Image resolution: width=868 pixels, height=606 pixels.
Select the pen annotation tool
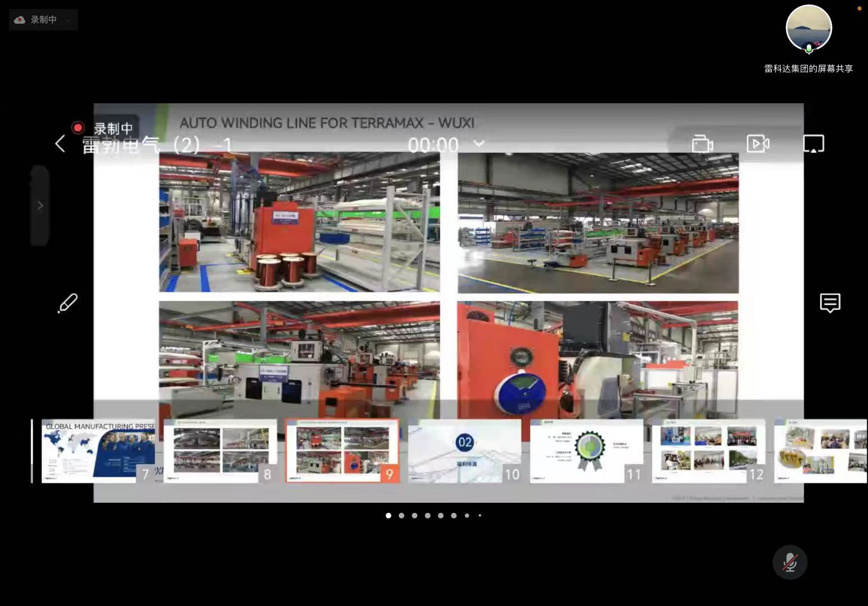tap(68, 303)
